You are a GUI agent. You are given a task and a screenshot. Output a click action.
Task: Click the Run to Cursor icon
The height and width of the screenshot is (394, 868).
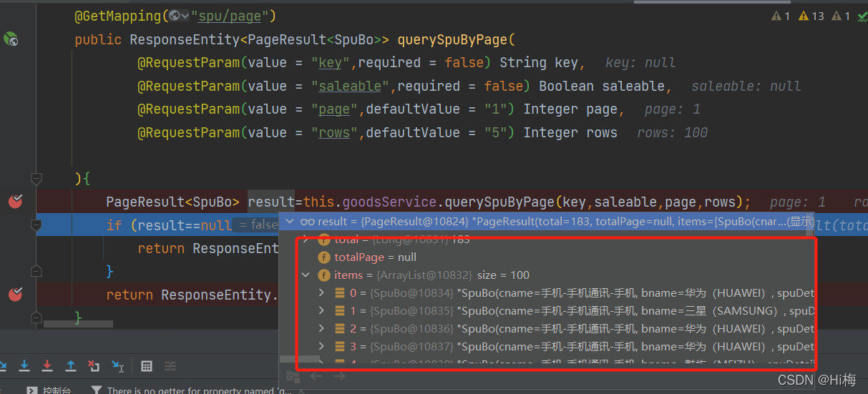click(x=117, y=366)
